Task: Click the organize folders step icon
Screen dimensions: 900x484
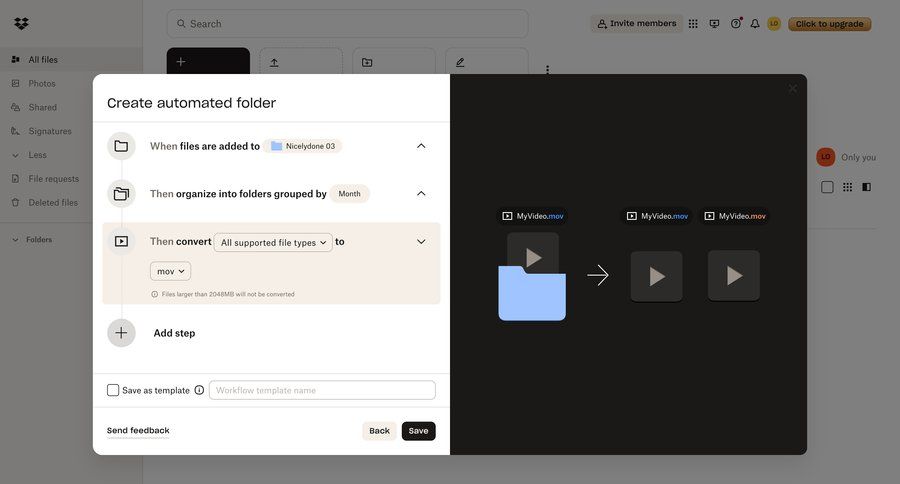Action: (x=121, y=193)
